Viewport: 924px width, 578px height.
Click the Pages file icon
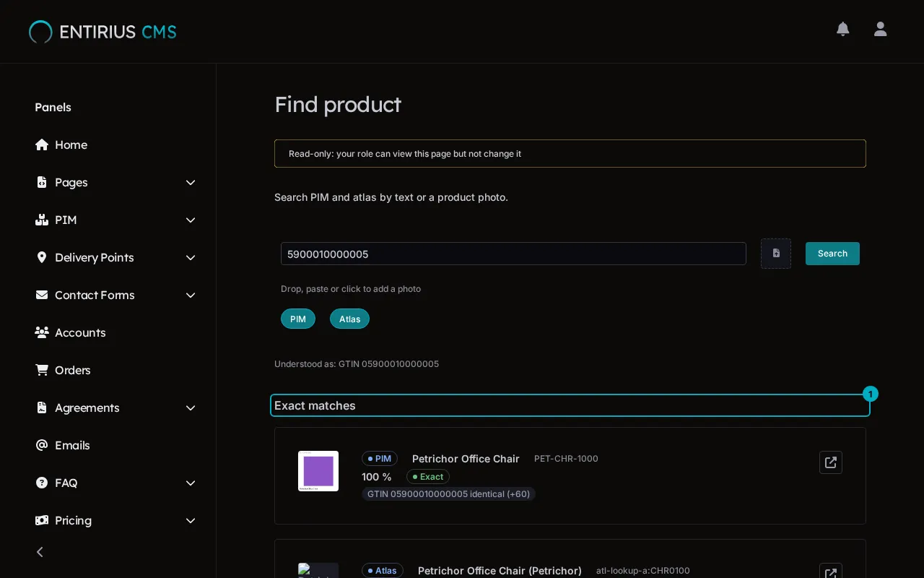[42, 182]
